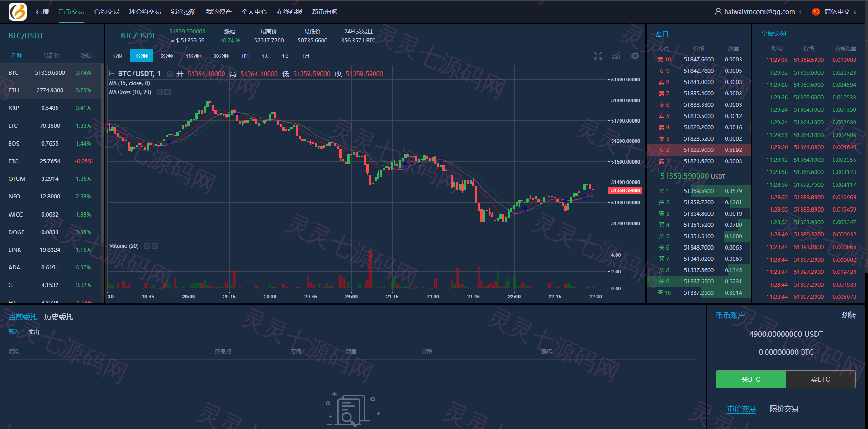Select ETH in the coin list
This screenshot has height=429, width=868.
(52, 90)
